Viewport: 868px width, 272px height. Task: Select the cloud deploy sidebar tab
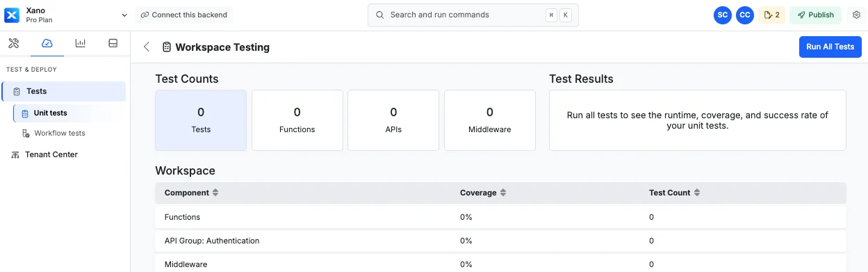click(x=47, y=43)
